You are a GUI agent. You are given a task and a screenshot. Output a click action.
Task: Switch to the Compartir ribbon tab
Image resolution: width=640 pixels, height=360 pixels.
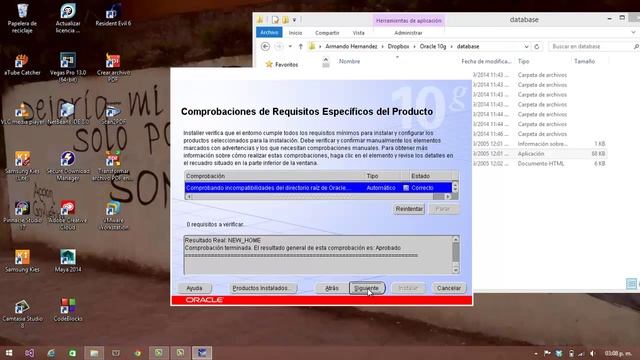click(327, 33)
